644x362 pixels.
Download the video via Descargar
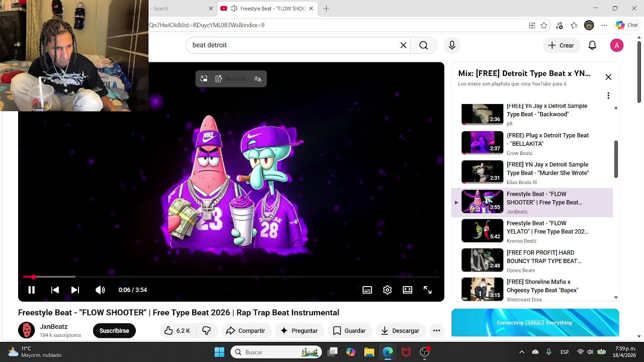pyautogui.click(x=400, y=331)
